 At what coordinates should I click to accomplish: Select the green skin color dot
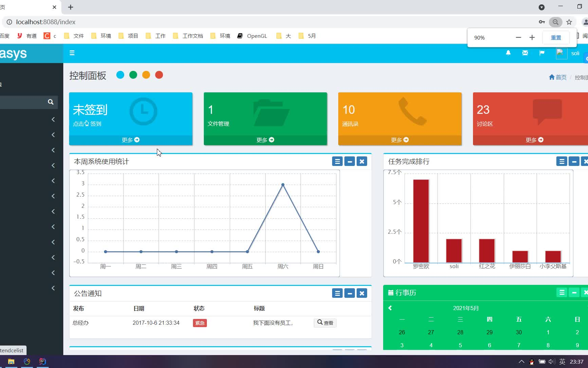[x=133, y=75]
